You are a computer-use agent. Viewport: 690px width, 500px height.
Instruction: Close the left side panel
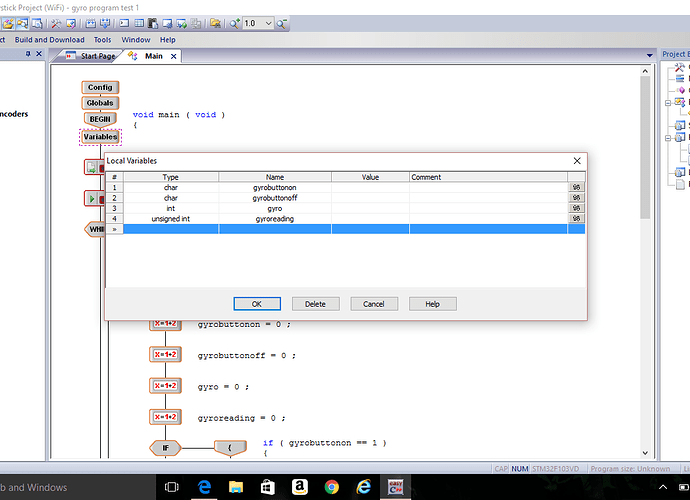pos(39,54)
